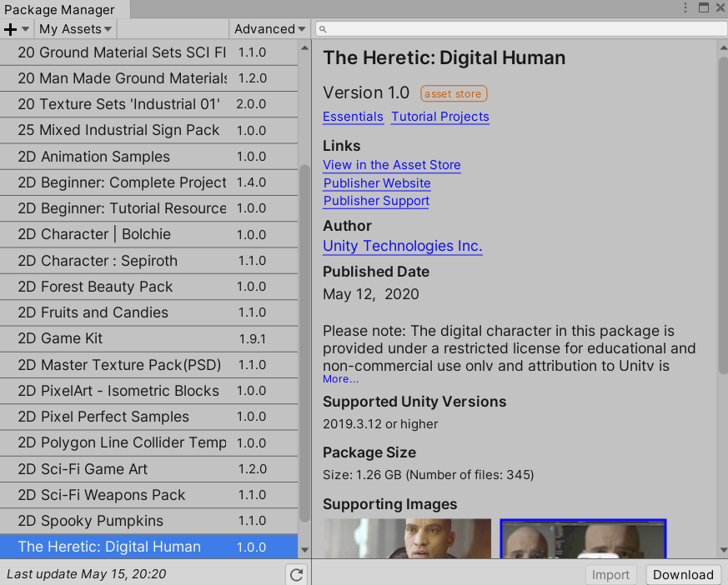Select 2D Character | Bolchie package
This screenshot has width=728, height=585.
coord(148,235)
